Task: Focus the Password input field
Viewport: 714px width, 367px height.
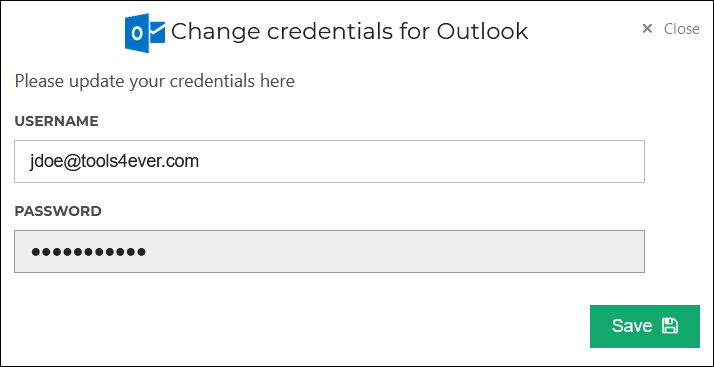Action: pyautogui.click(x=329, y=251)
